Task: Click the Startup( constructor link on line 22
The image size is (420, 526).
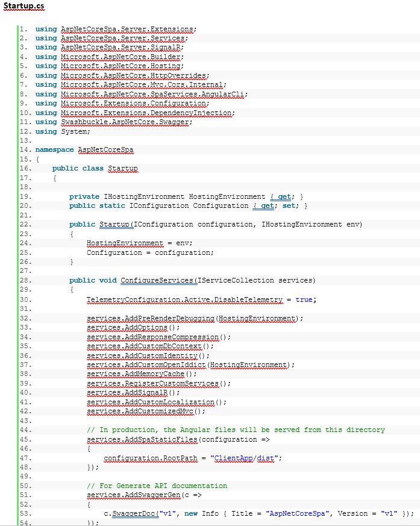Action: point(116,224)
